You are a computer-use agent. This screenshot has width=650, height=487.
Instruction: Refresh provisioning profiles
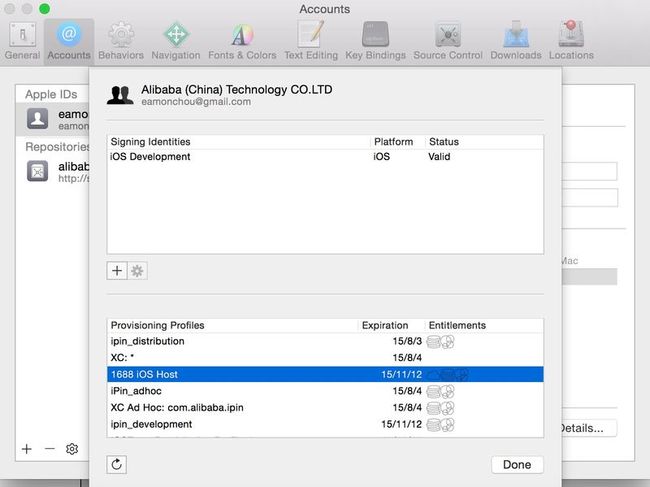[116, 464]
